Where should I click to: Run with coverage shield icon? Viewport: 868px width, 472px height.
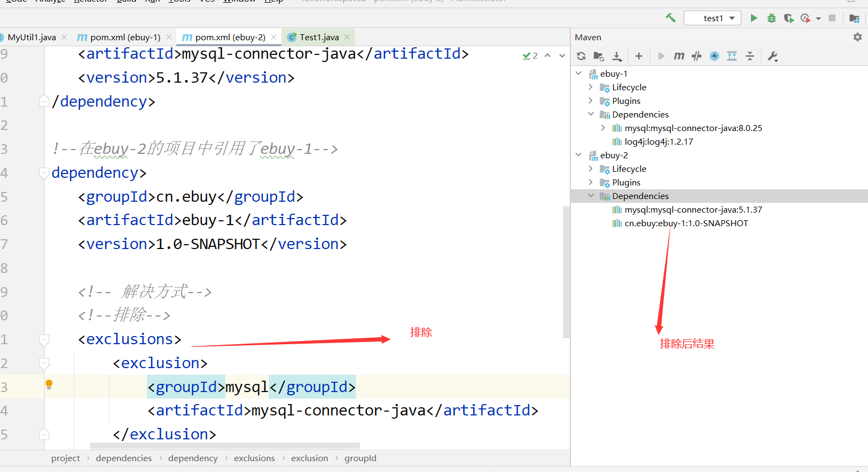(x=789, y=18)
